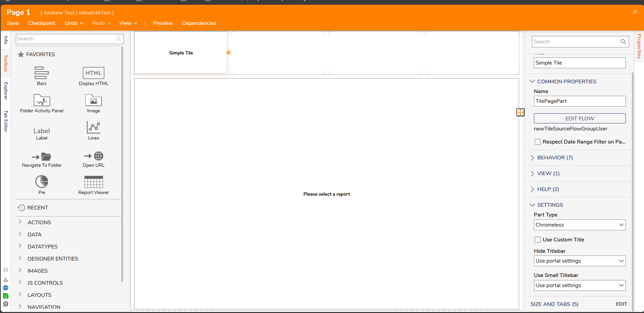Enable Respect Date Range Filter checkbox
The width and height of the screenshot is (644, 313).
click(538, 142)
